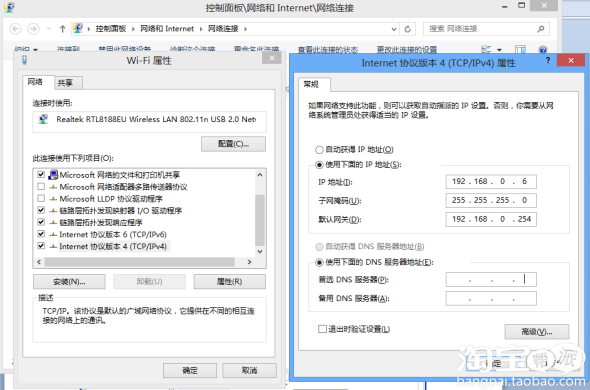
Task: Click the change view icon in toolbar
Action: pos(486,50)
